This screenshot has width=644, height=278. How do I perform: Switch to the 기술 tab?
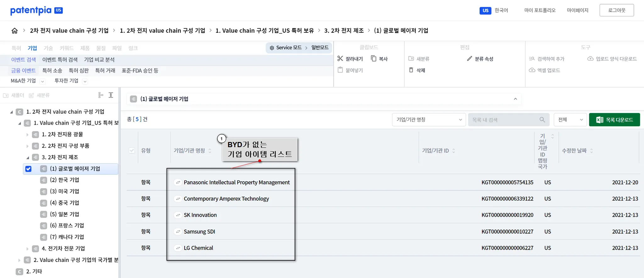click(x=48, y=48)
